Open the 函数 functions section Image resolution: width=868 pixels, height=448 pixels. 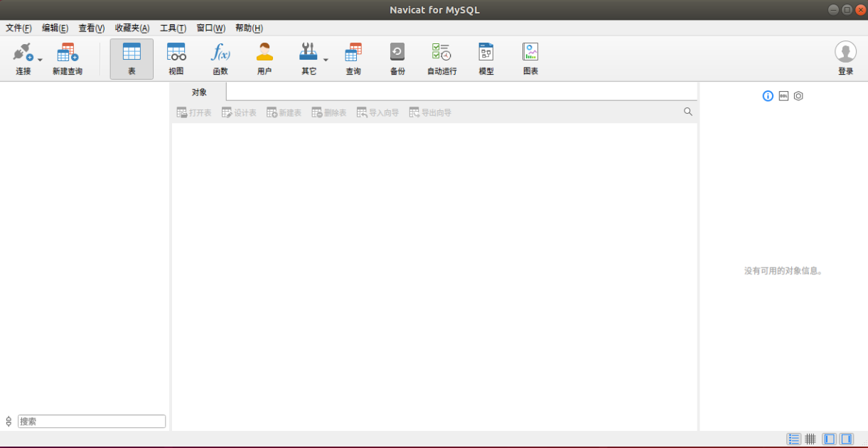(x=220, y=59)
